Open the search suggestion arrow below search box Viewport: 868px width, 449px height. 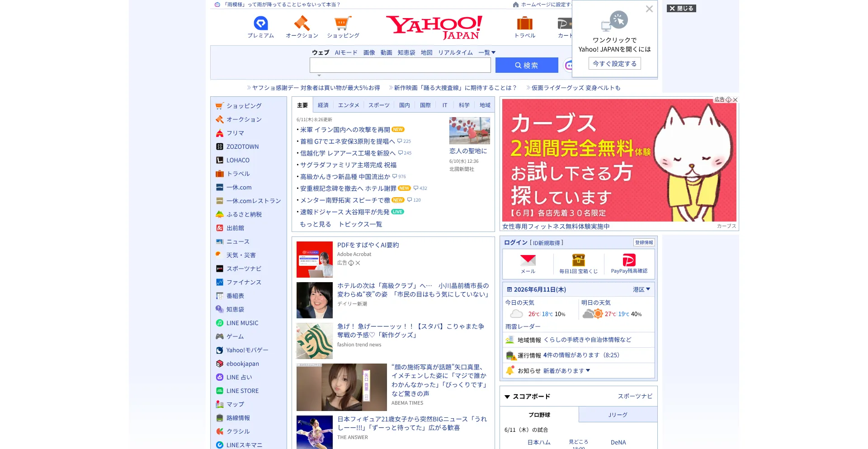[x=319, y=76]
